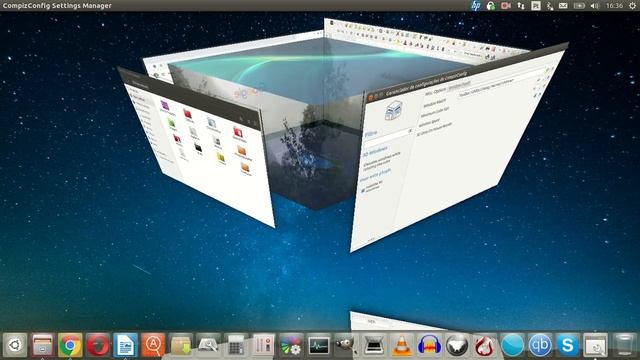The width and height of the screenshot is (640, 360).
Task: Open the Files manager from dock
Action: pyautogui.click(x=42, y=345)
